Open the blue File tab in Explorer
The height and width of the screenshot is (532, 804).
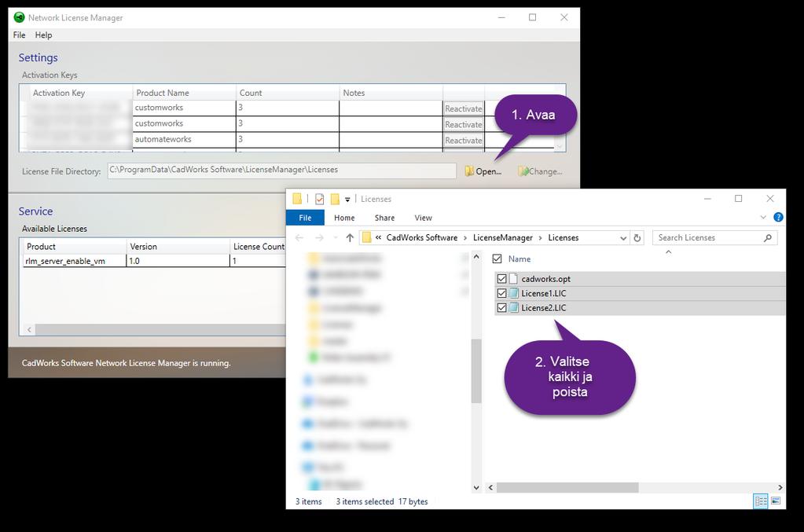(305, 218)
